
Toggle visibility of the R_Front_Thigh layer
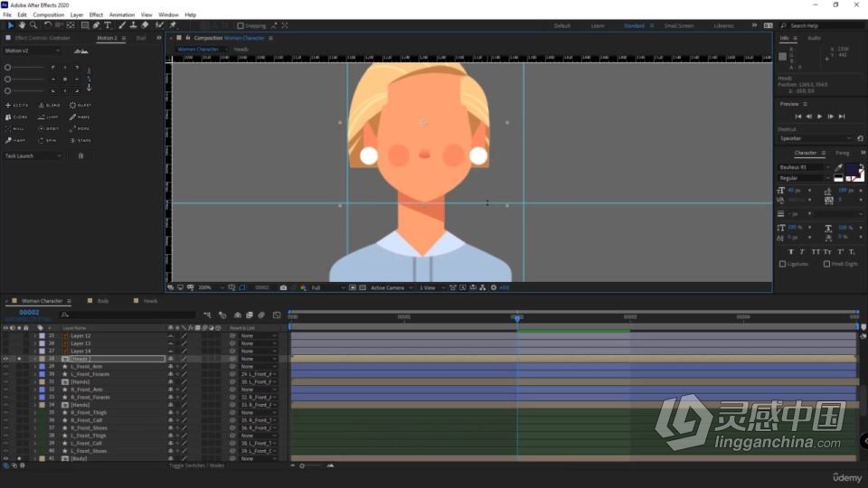click(x=6, y=413)
